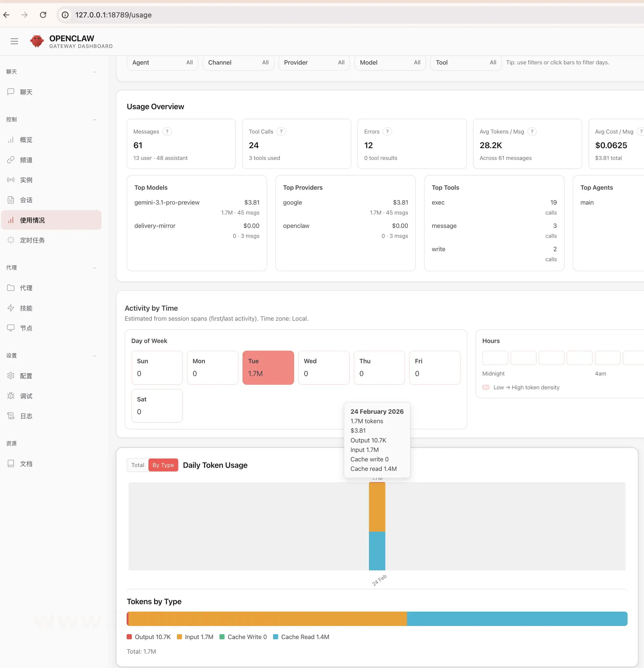Open the 调试 debug bug icon
This screenshot has width=644, height=668.
[11, 396]
